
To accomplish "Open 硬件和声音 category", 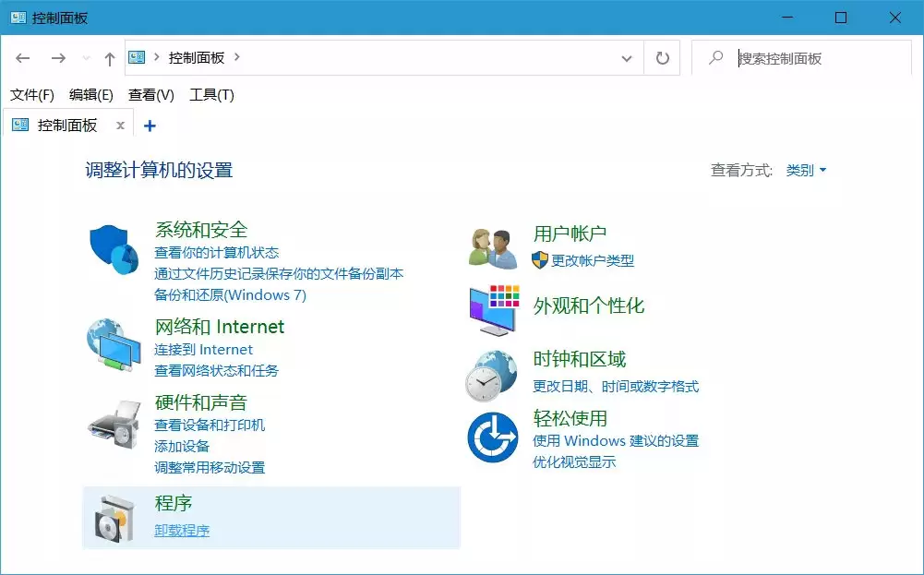I will [x=201, y=402].
